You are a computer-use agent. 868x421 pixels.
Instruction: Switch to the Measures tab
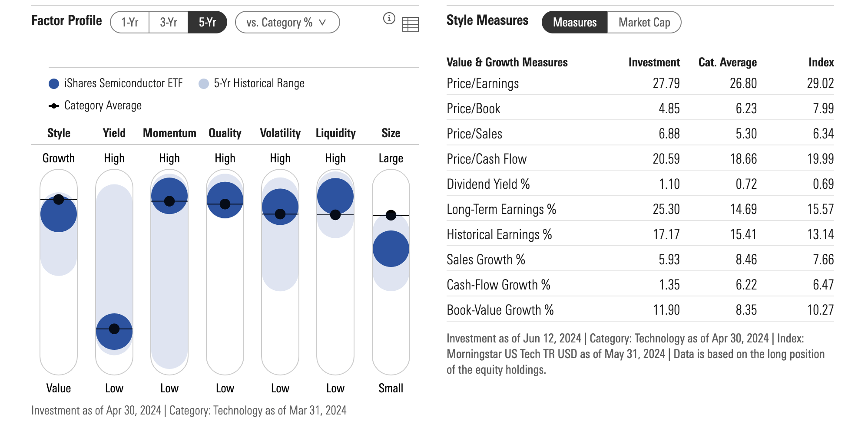[x=574, y=23]
